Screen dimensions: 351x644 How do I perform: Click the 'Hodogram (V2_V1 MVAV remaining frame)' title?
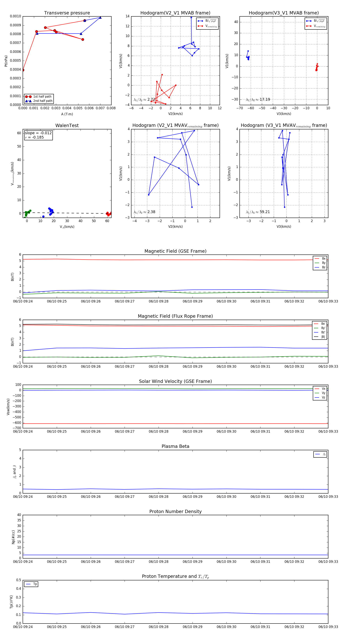(175, 125)
